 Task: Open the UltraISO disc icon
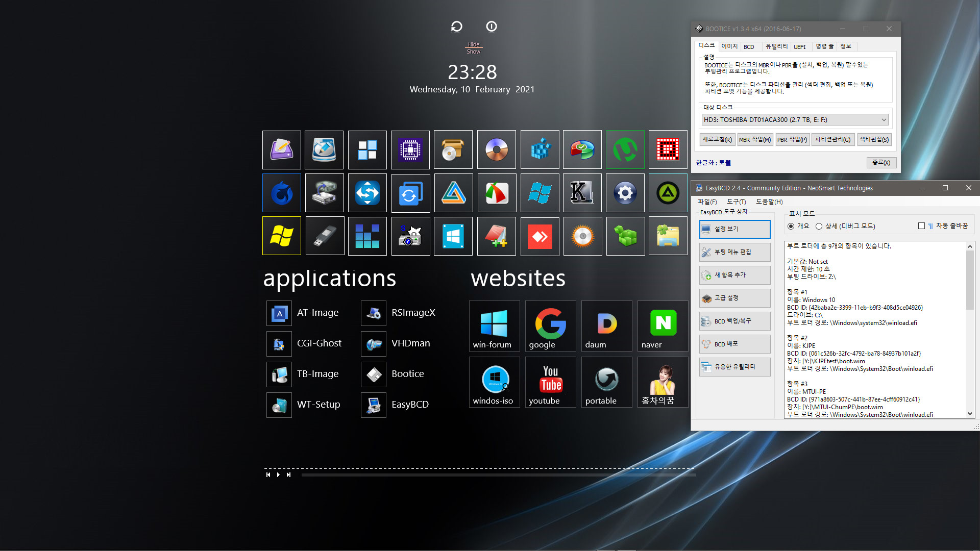click(x=497, y=150)
